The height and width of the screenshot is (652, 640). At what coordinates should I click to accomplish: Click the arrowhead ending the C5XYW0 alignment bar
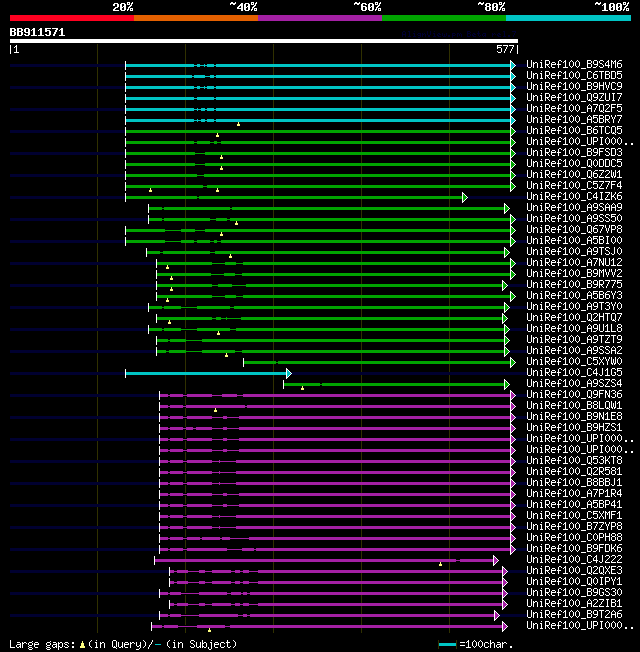tap(513, 363)
